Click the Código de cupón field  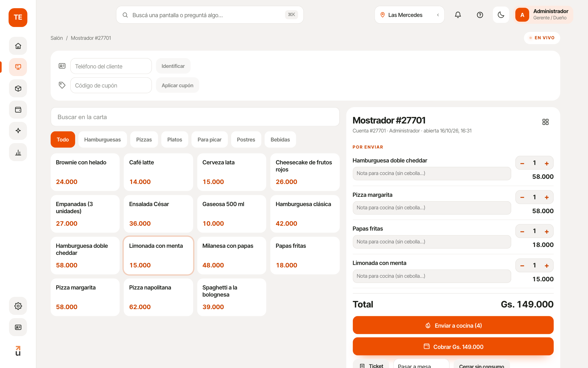click(111, 85)
